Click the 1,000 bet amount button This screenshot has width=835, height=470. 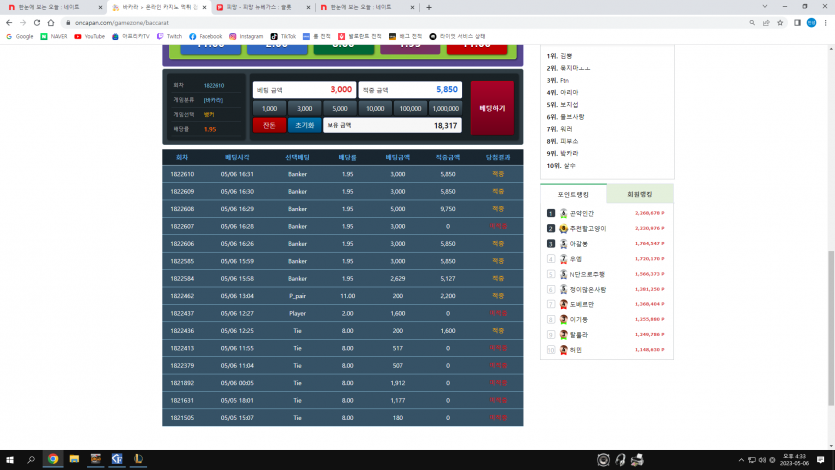[269, 109]
